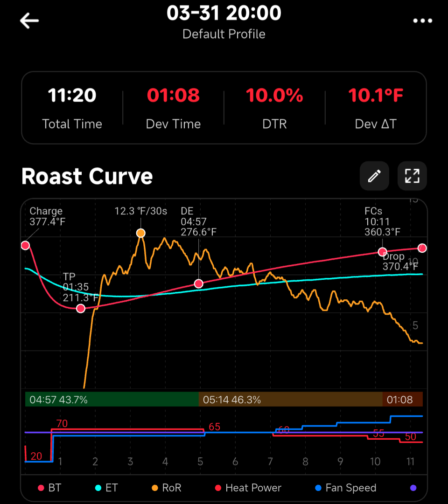Toggle ET series in legend
Screen dimensions: 448x504
106,488
